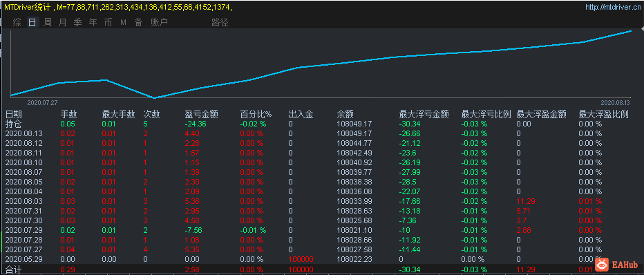Click the 盈亏金额 column header
This screenshot has width=644, height=275.
pos(201,114)
